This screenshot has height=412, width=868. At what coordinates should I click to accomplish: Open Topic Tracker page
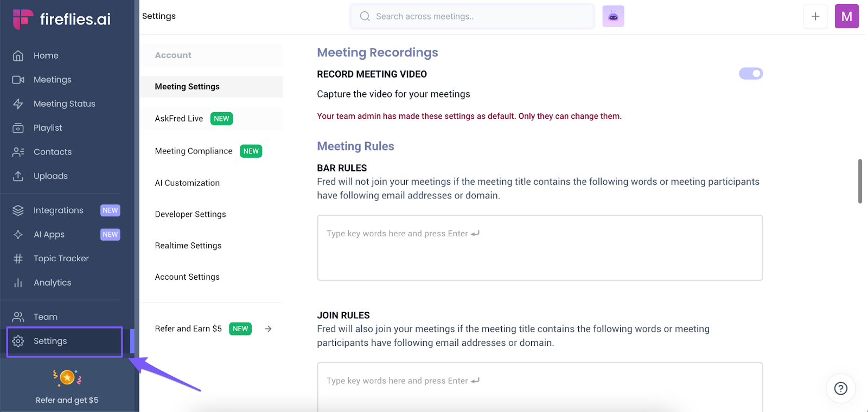click(x=61, y=259)
